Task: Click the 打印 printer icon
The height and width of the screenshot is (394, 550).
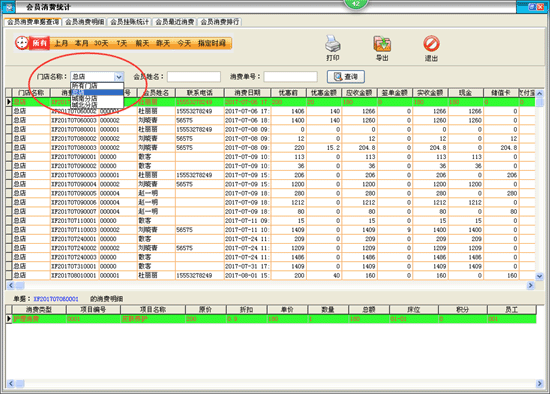Action: [x=333, y=44]
